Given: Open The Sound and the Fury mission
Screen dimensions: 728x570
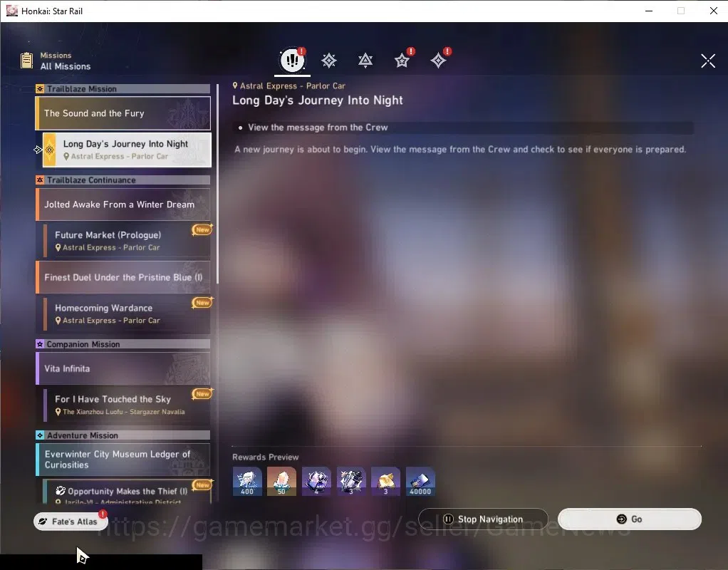Looking at the screenshot, I should pos(123,113).
